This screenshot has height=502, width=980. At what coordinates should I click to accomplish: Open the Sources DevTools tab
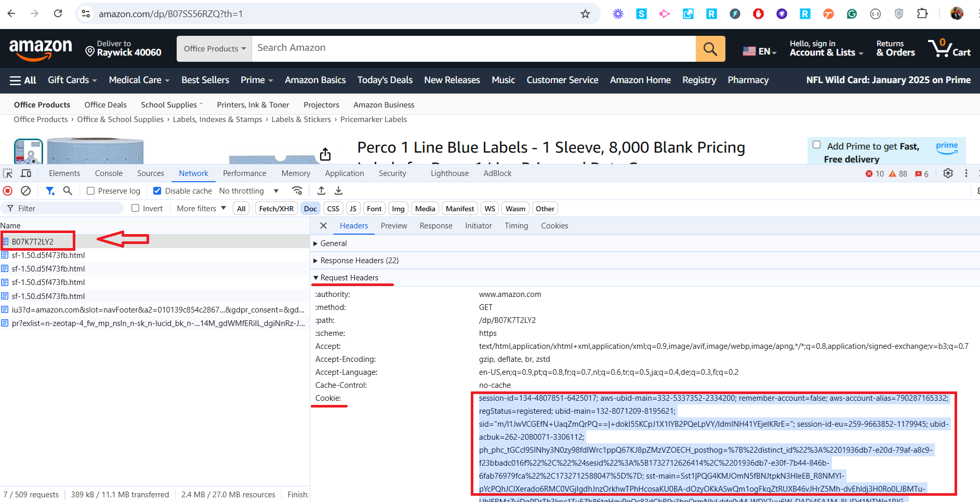[x=151, y=173]
